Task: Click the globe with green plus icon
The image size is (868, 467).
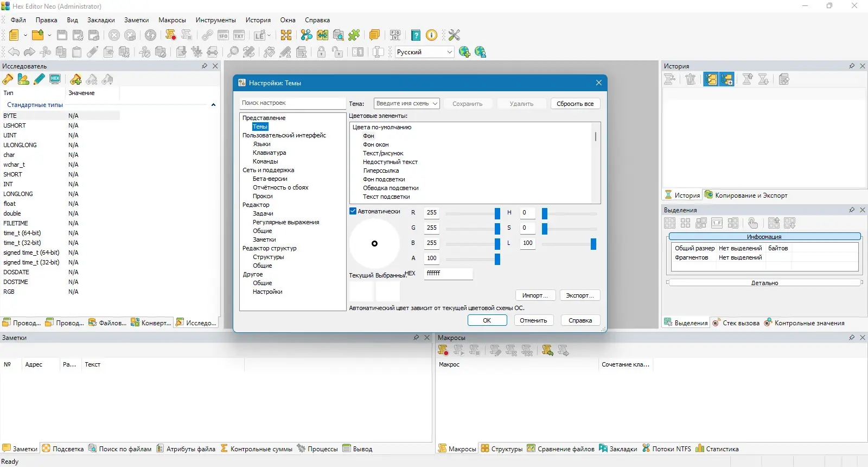Action: point(464,52)
